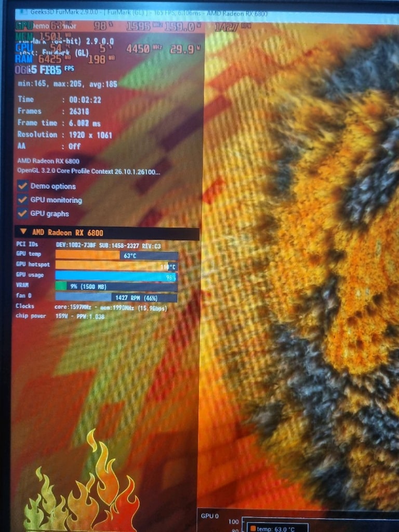Image resolution: width=399 pixels, height=532 pixels.
Task: Click the PCI IDs DEV:1002-73BF line
Action: [88, 245]
